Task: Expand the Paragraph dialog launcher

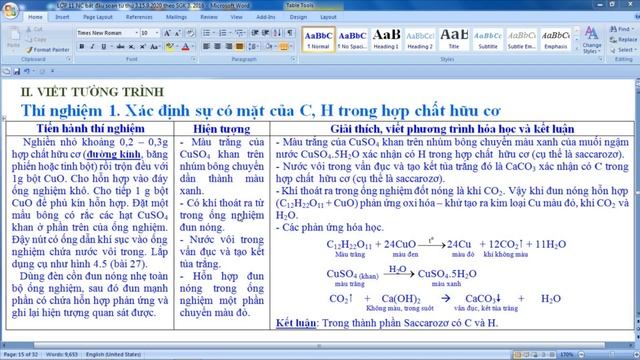Action: click(293, 60)
